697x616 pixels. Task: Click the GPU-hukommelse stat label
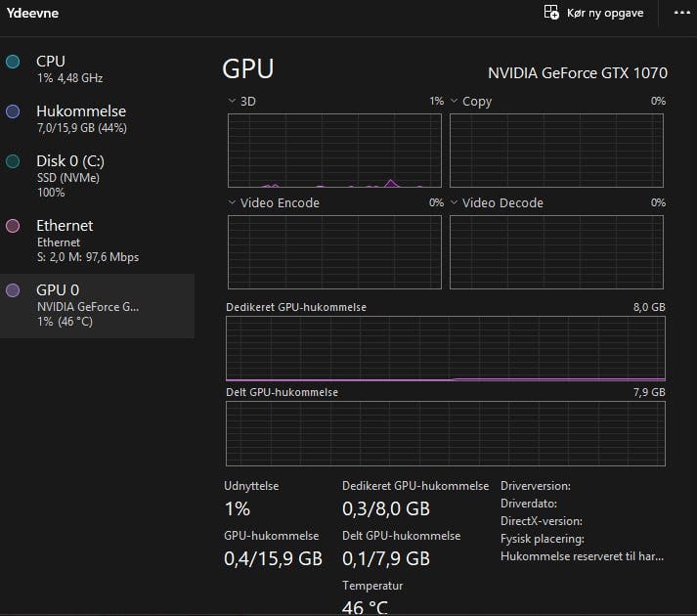tap(271, 536)
